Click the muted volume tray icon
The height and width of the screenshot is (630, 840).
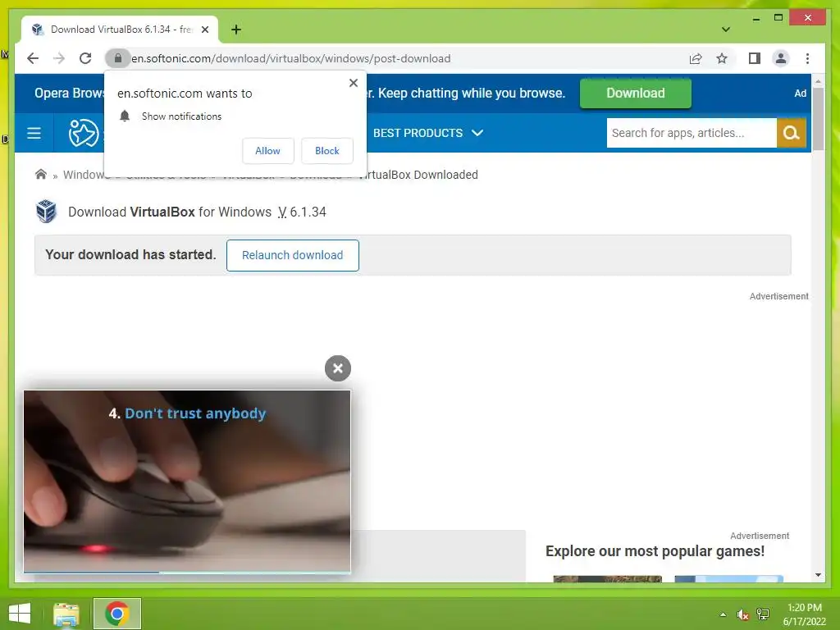tap(742, 614)
